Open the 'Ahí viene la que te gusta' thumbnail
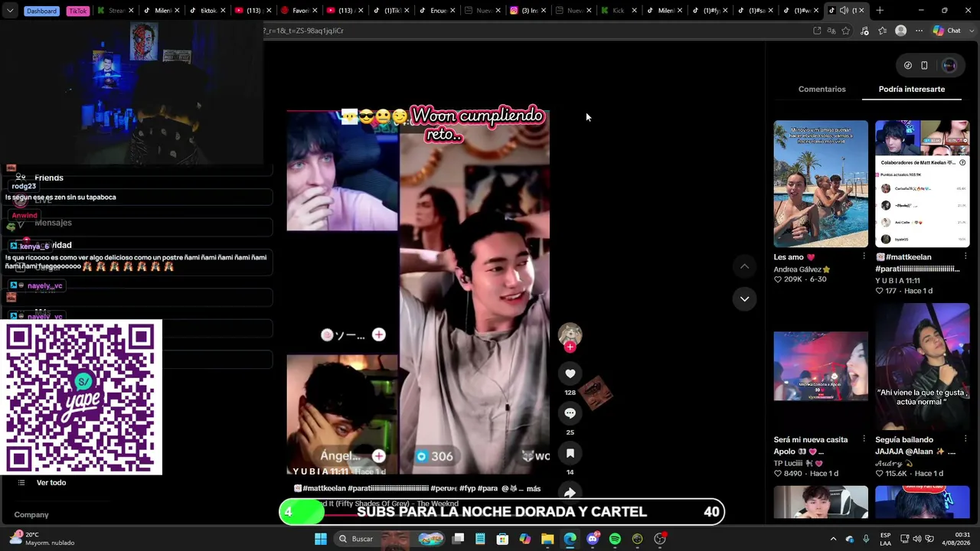The image size is (980, 551). point(922,367)
